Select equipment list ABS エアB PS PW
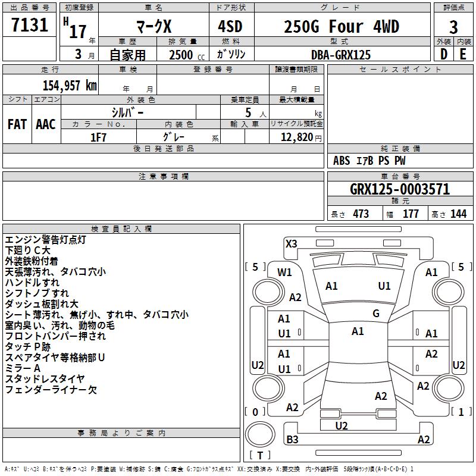The width and height of the screenshot is (476, 476). (x=369, y=161)
